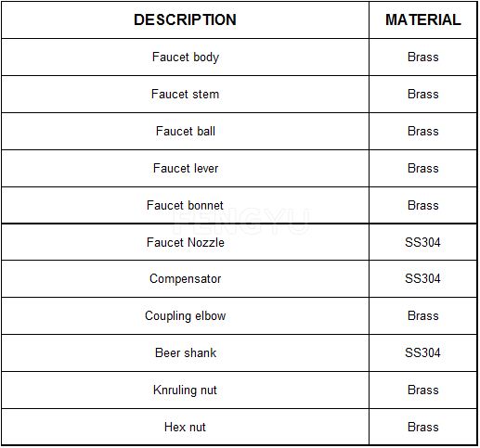Select the Faucet ball cell
This screenshot has width=480, height=448.
point(185,132)
